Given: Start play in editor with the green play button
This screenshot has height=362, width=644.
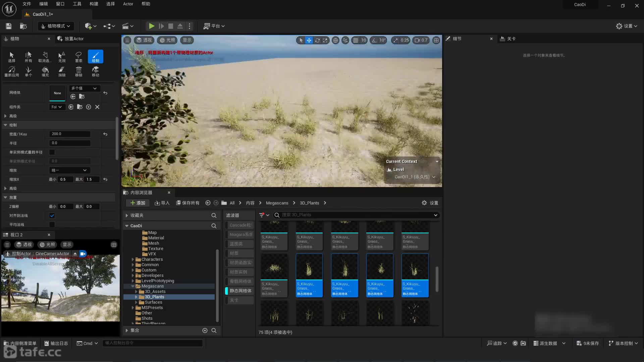Looking at the screenshot, I should click(x=152, y=26).
